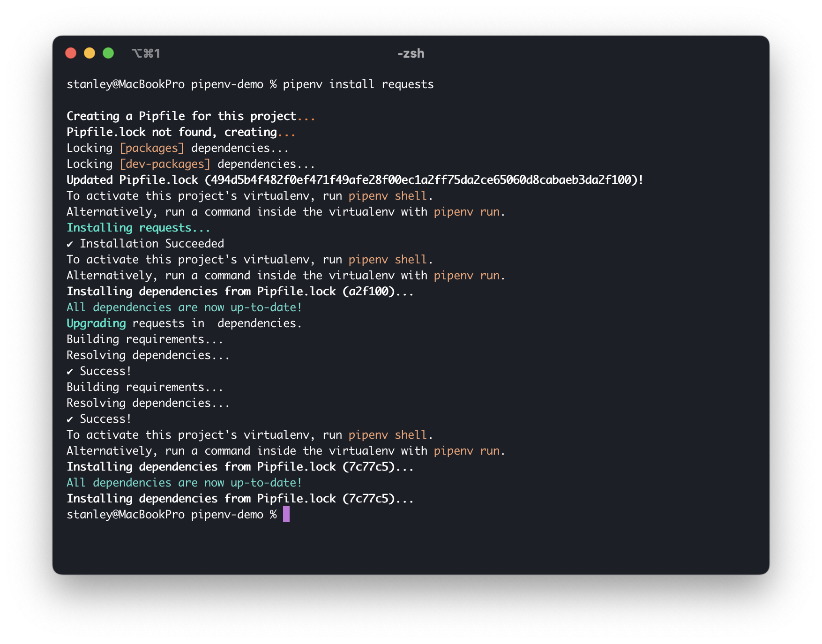Click the 'pipenv install requests' command text

click(x=358, y=84)
